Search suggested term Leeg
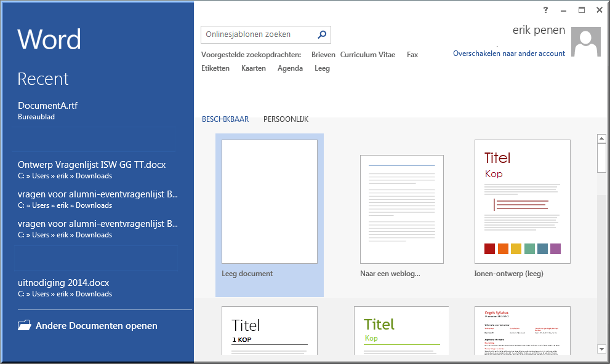 (322, 68)
